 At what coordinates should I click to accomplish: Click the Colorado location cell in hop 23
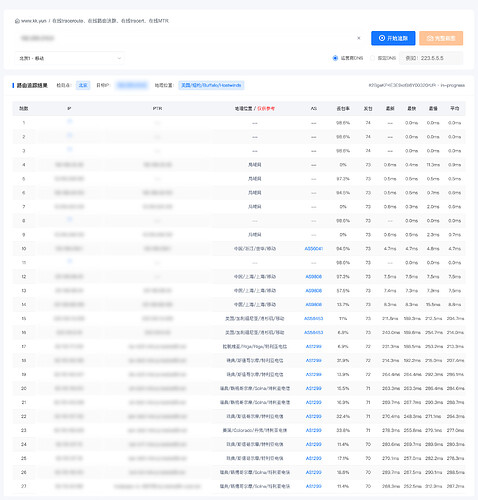(x=255, y=430)
